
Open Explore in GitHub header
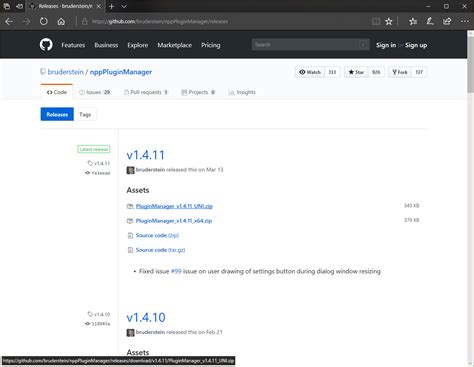click(137, 45)
